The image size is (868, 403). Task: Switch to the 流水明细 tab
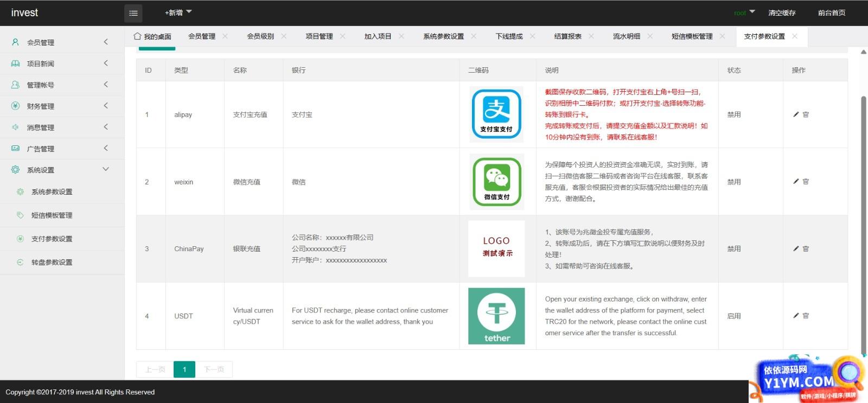click(x=626, y=36)
